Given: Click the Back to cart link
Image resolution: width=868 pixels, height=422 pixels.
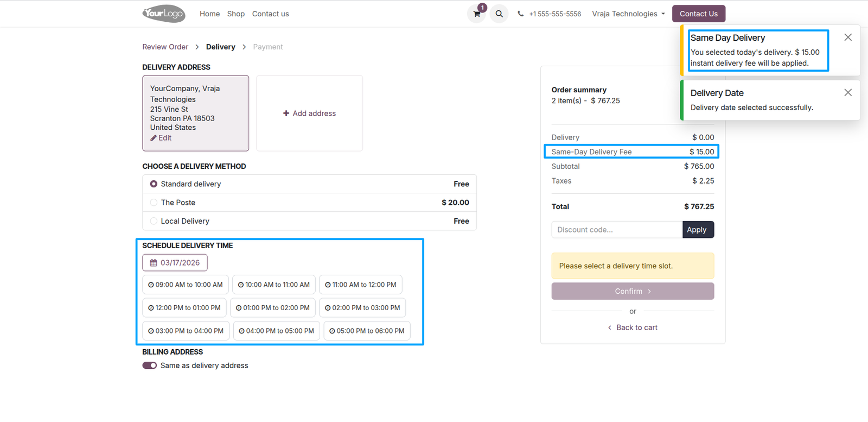Looking at the screenshot, I should click(x=633, y=327).
